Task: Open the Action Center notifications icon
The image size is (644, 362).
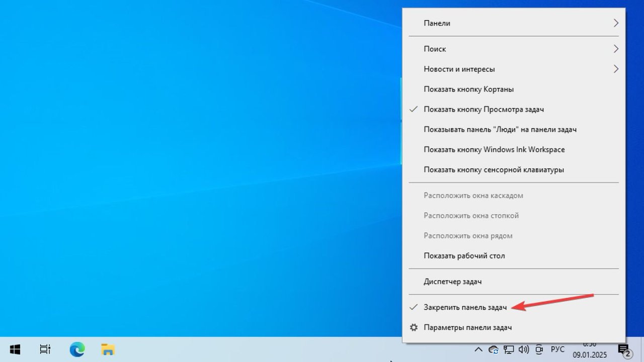Action: point(624,350)
